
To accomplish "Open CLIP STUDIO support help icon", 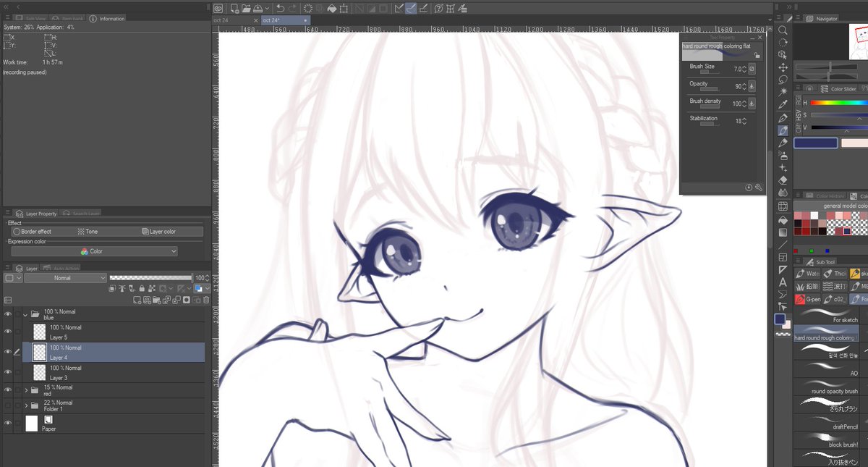I will 438,9.
